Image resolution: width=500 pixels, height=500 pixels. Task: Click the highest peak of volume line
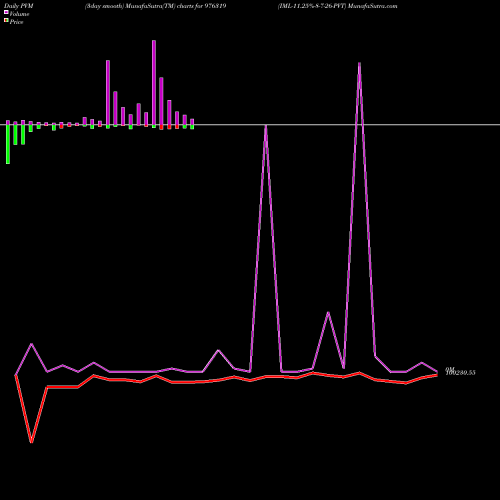359,63
